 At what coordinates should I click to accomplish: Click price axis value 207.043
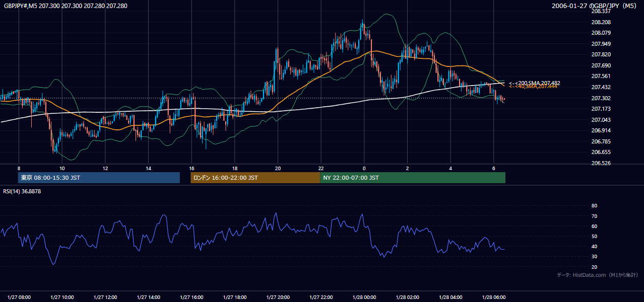[x=601, y=120]
